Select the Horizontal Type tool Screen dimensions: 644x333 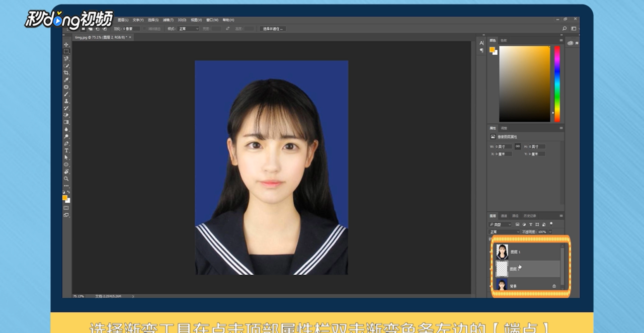pyautogui.click(x=66, y=150)
